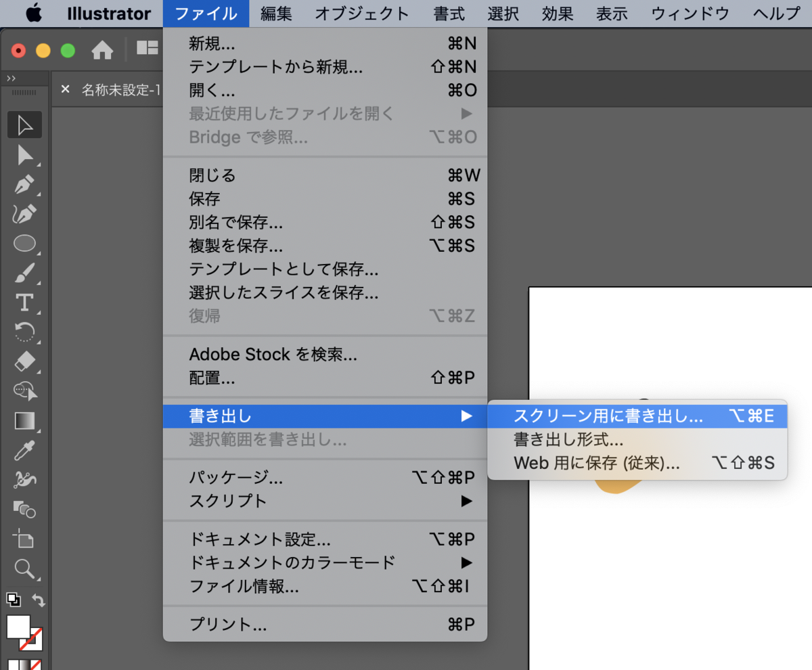Choose 閉じる menu item
812x670 pixels.
point(325,176)
